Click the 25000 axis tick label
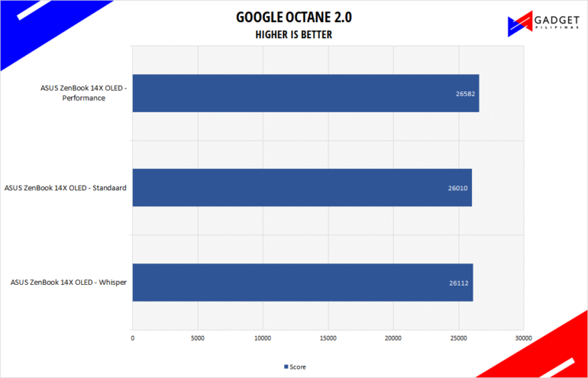 click(x=458, y=337)
